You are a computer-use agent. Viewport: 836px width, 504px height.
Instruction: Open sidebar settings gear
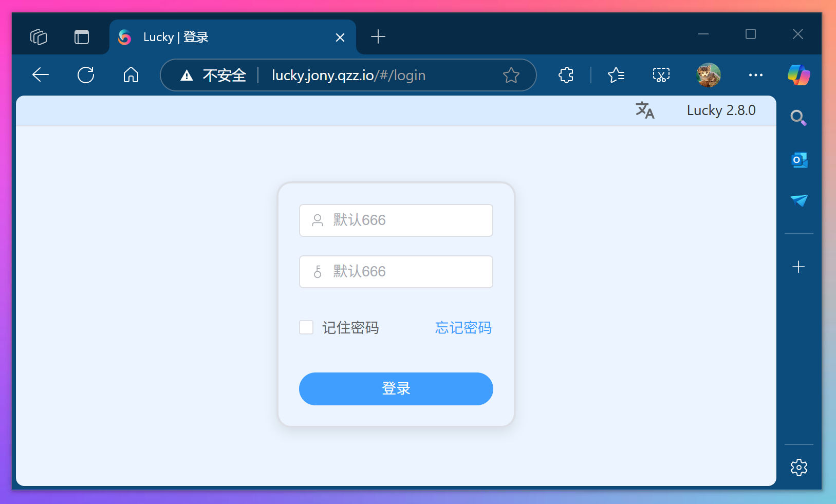[798, 468]
